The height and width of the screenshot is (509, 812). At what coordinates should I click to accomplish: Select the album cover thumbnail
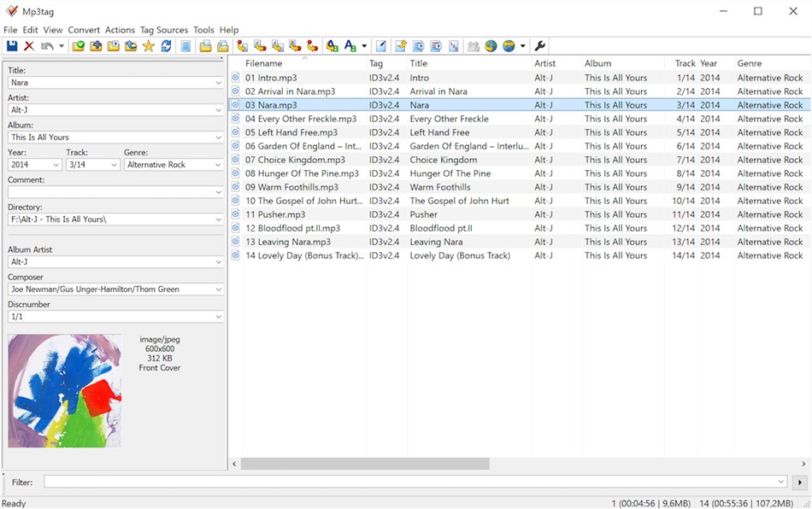(x=64, y=390)
